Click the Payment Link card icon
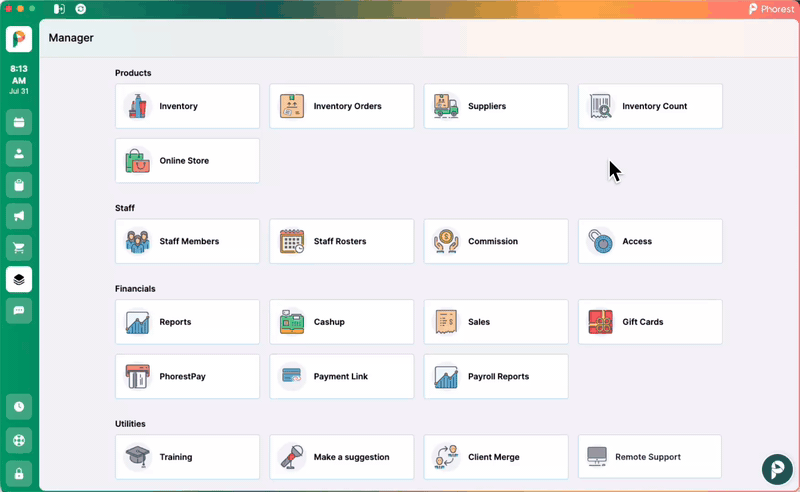800x492 pixels. coord(292,377)
